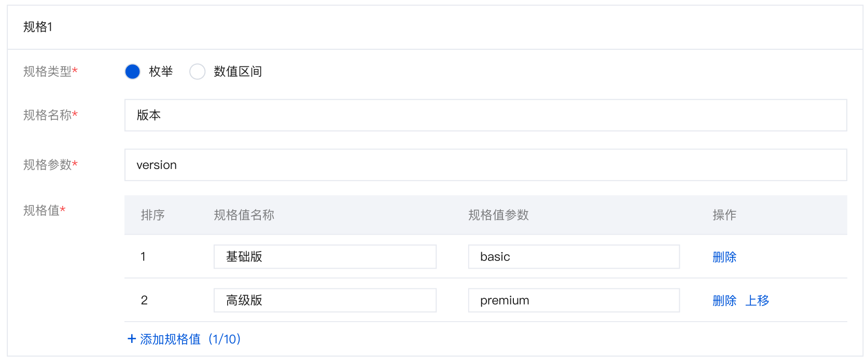Click the 规格参数 field containing version

coord(485,165)
